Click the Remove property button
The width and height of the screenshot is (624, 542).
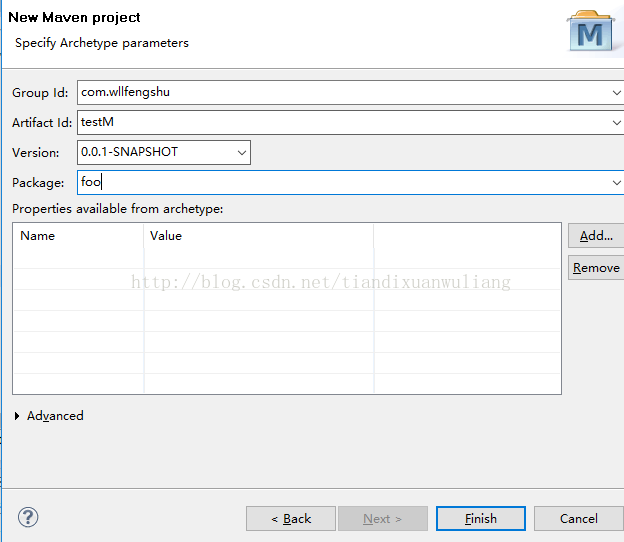(x=596, y=268)
